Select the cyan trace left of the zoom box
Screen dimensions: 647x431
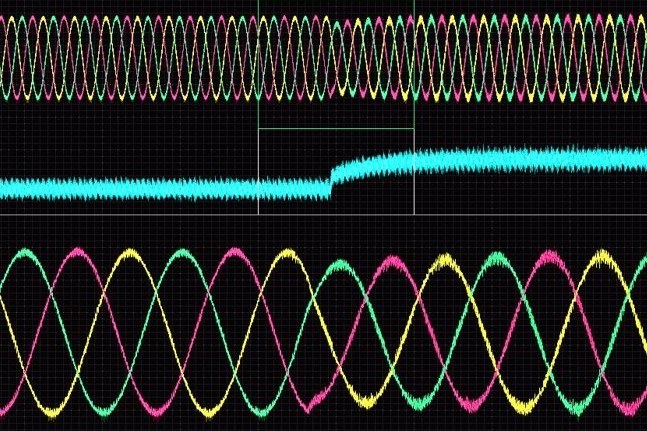pyautogui.click(x=130, y=187)
